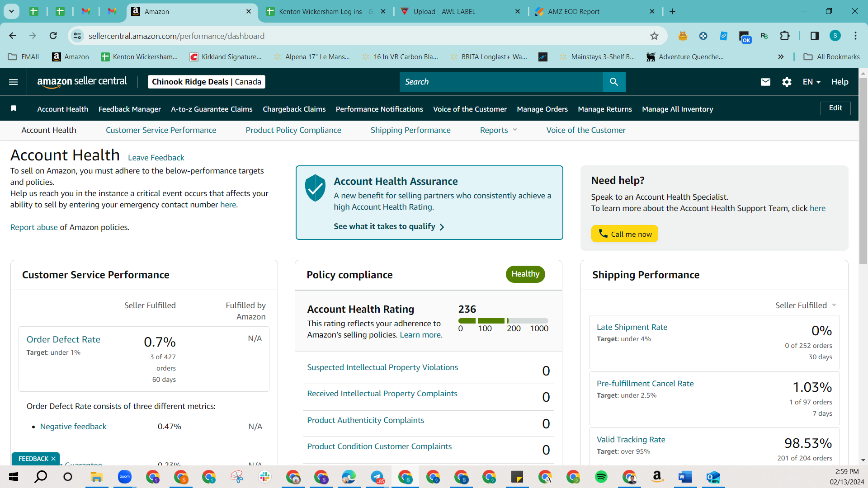Open the All Bookmarks folder
This screenshot has width=868, height=488.
coord(832,57)
